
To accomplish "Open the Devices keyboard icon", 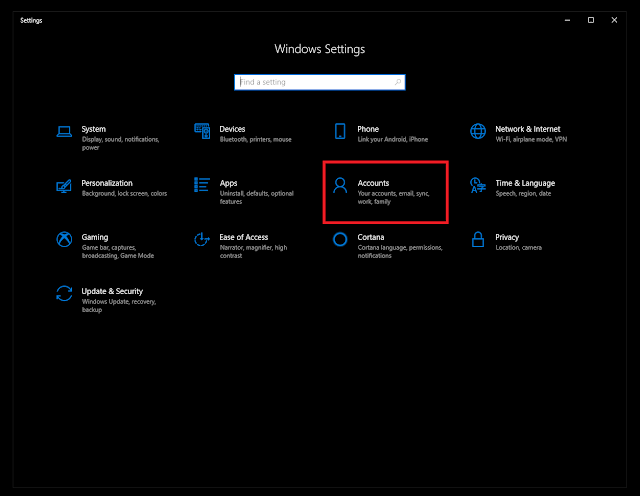I will click(202, 131).
